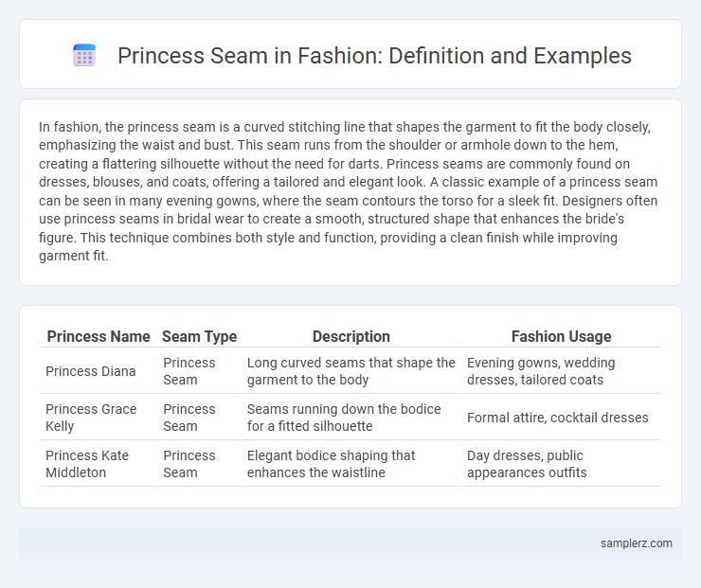Click the 'Princess Kate Middleton' table cell

click(x=99, y=464)
